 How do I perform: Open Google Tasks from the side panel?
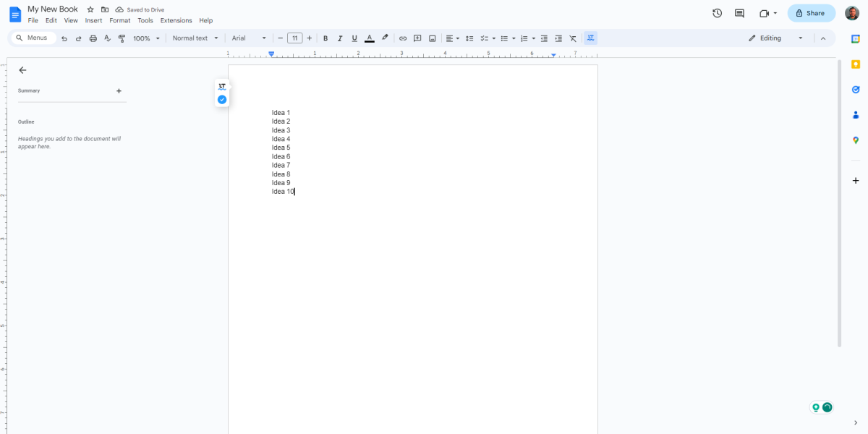coord(855,89)
